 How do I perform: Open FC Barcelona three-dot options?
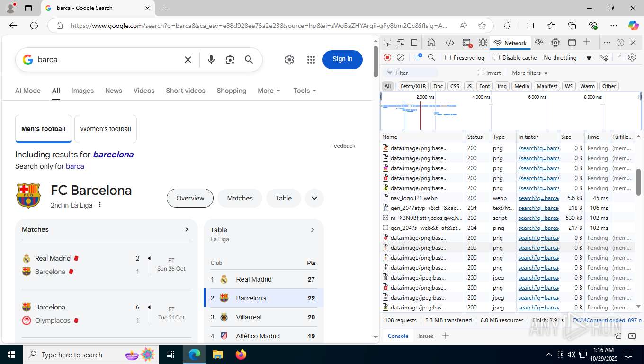(x=100, y=205)
